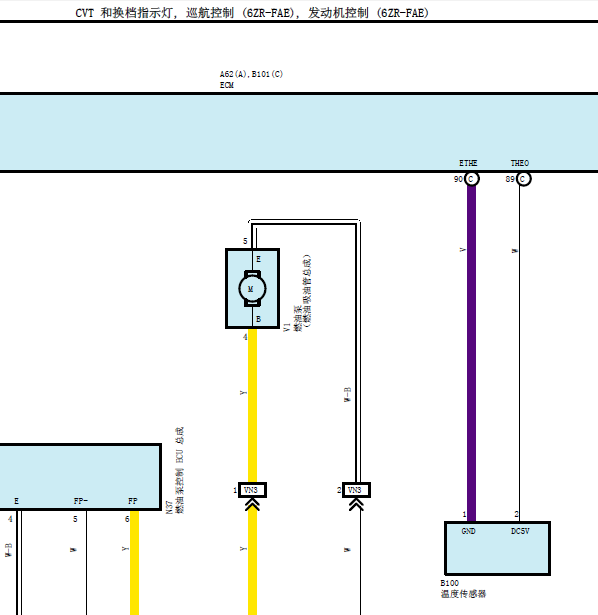Screen dimensions: 598x615
Task: Click the double-arrow under VN3 connector 2
Action: tap(356, 504)
